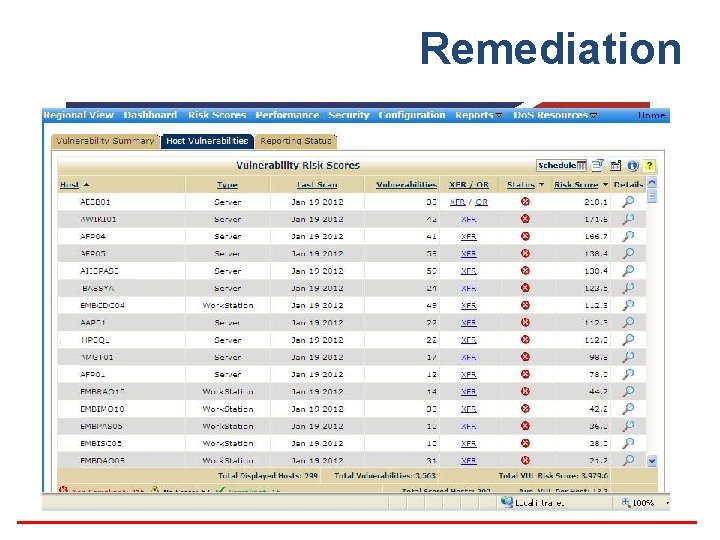This screenshot has height=540, width=720.
Task: Open details magnifier for host AFP01
Action: pyautogui.click(x=628, y=374)
